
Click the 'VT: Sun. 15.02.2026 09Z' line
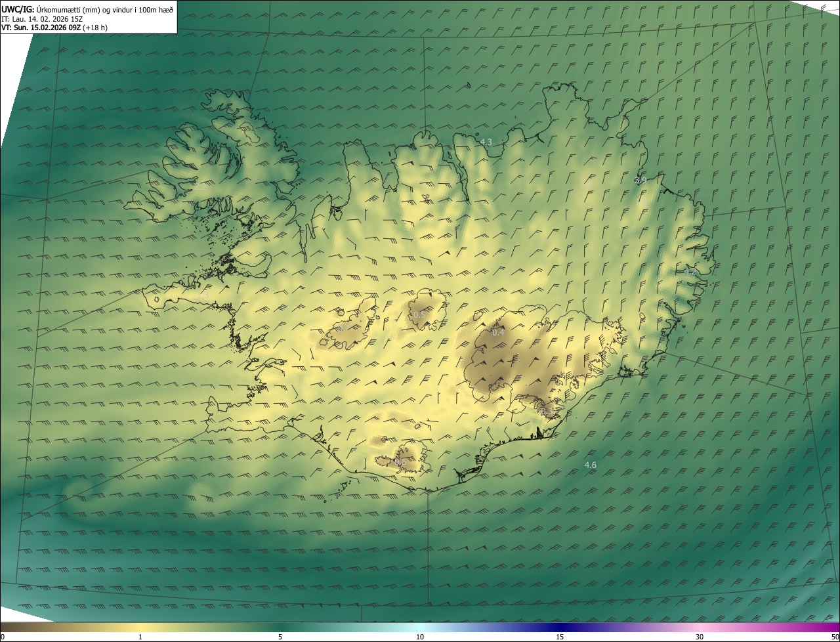(54, 28)
